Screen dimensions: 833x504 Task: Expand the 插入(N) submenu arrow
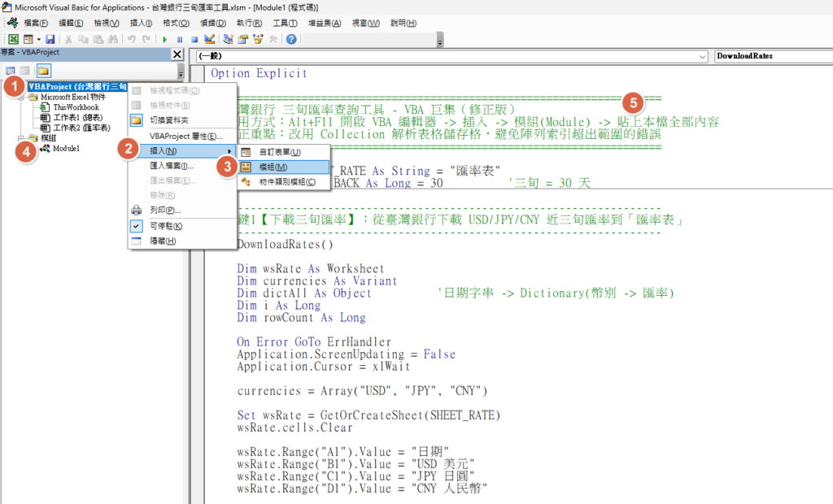pos(229,151)
